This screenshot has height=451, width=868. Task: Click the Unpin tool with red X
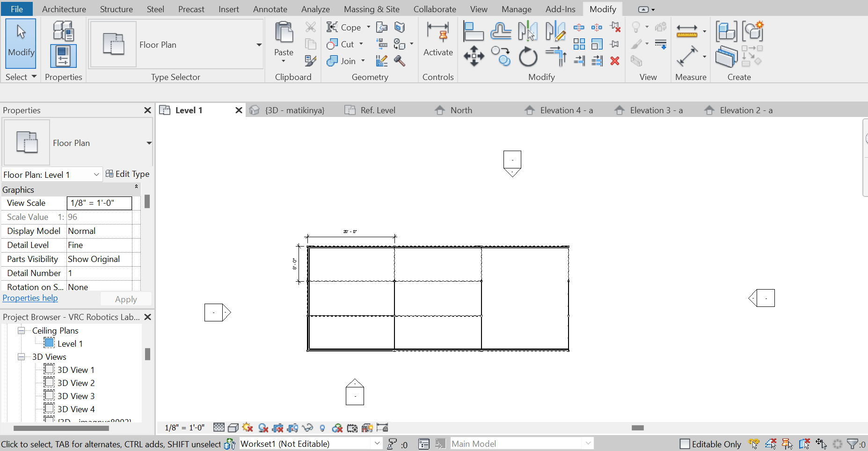(x=615, y=28)
